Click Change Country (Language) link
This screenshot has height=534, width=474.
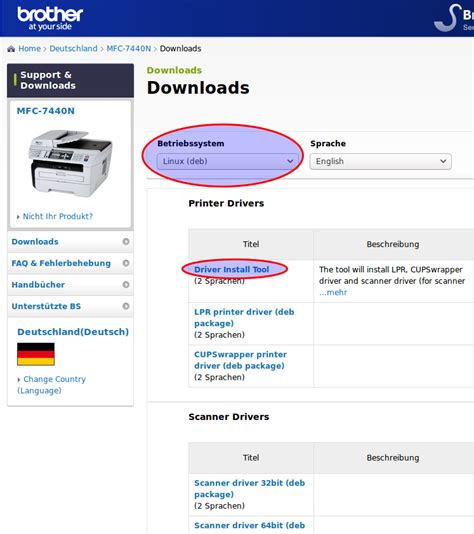click(x=51, y=385)
